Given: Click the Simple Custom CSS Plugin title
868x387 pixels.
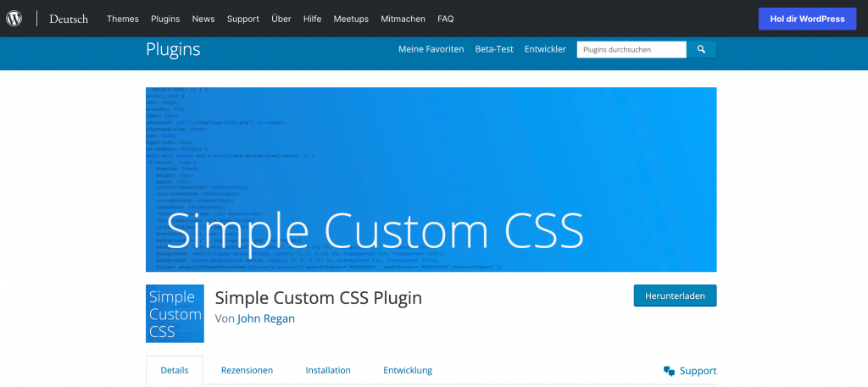Looking at the screenshot, I should coord(319,298).
